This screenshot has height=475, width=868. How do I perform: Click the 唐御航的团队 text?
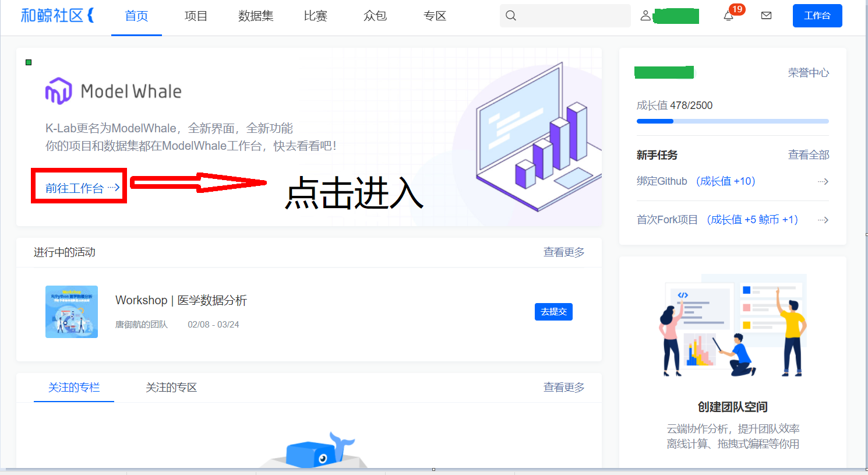tap(142, 325)
